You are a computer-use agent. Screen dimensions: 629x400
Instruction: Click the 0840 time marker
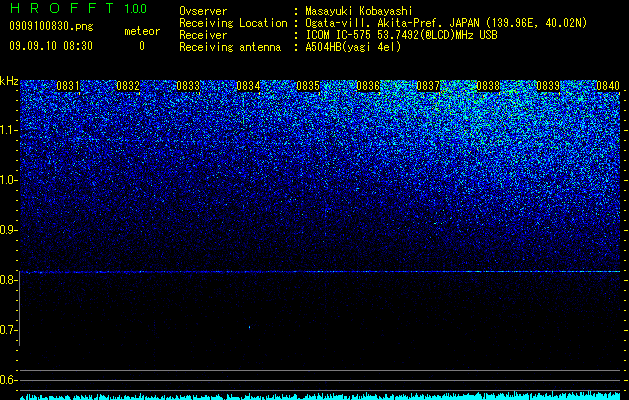point(608,86)
